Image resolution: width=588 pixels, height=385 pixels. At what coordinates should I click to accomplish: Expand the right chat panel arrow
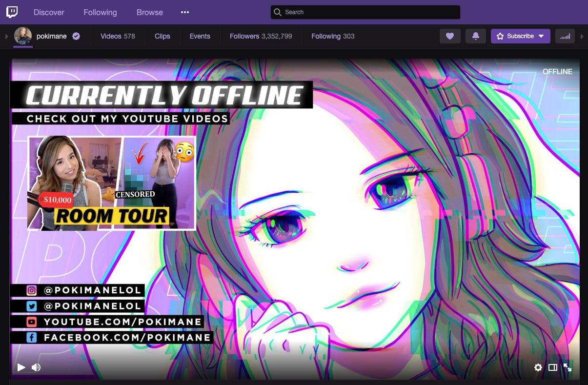coord(582,36)
